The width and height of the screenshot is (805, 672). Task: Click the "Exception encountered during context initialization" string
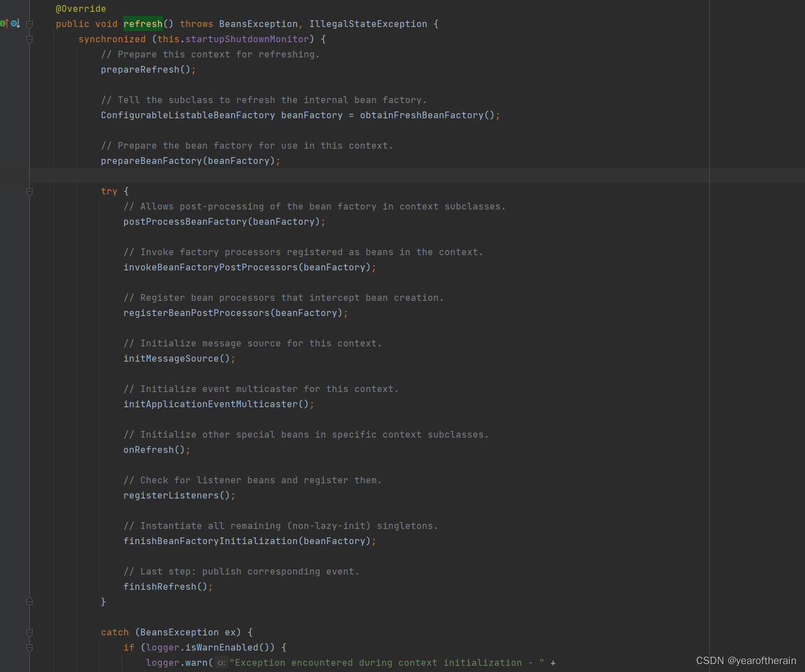click(387, 663)
